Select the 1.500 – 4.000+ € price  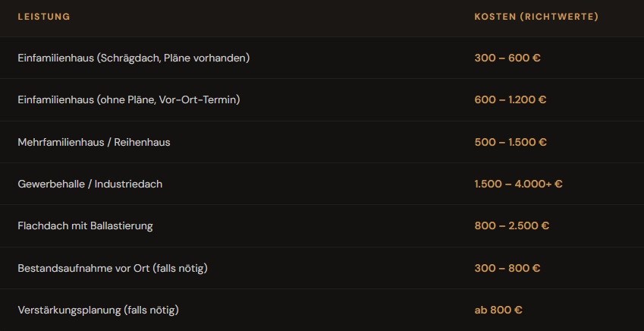(x=518, y=184)
